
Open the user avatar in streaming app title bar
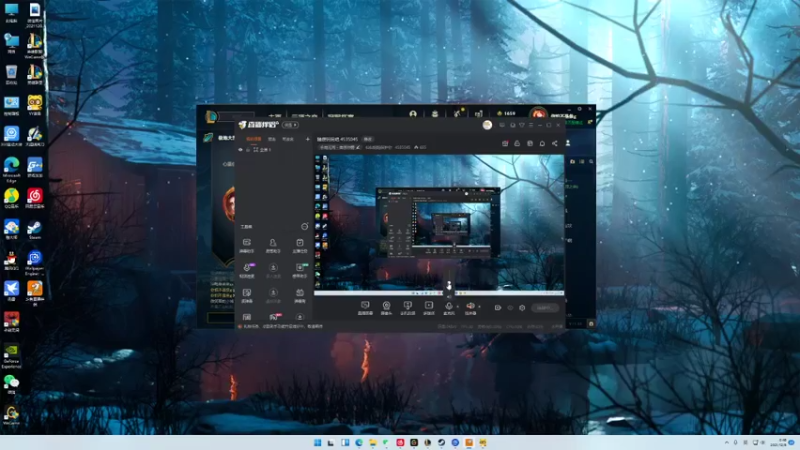coord(487,125)
